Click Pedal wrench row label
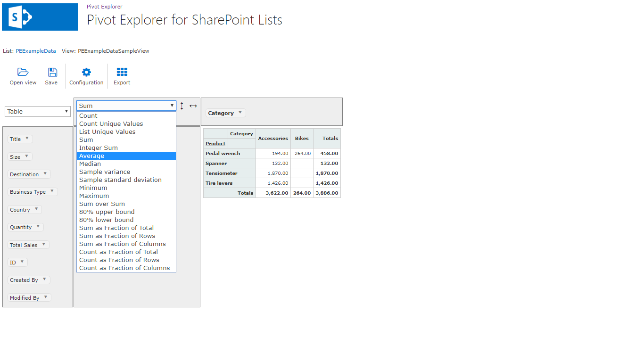The image size is (644, 362). click(x=230, y=154)
